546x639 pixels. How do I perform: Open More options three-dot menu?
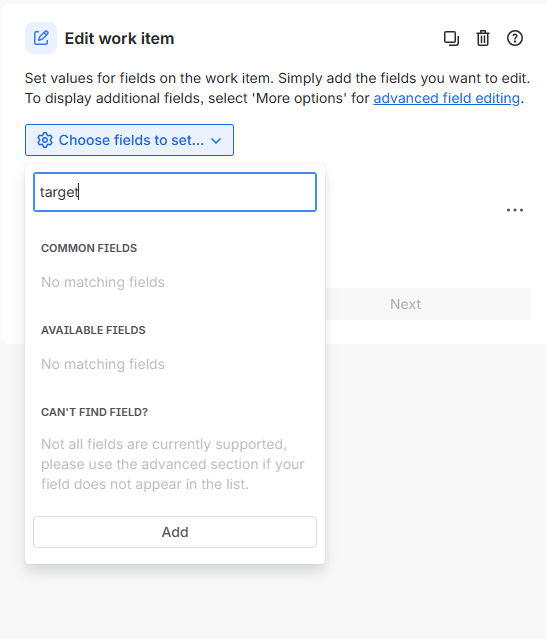tap(515, 210)
